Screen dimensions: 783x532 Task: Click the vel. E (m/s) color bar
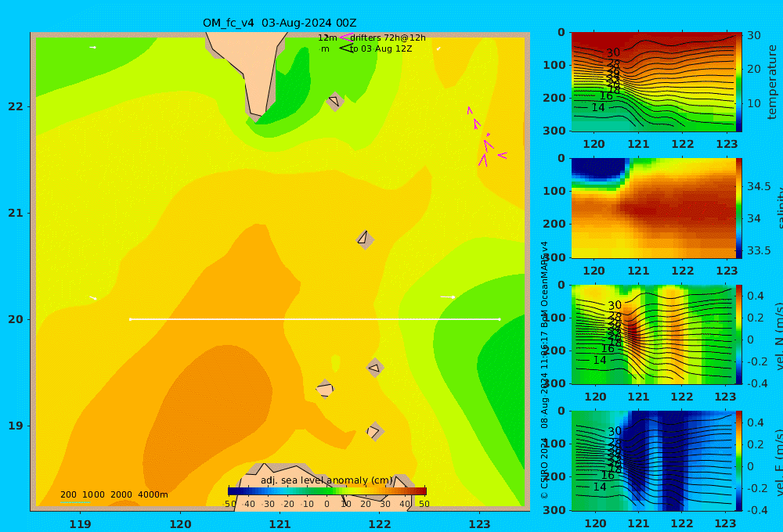[x=739, y=461]
